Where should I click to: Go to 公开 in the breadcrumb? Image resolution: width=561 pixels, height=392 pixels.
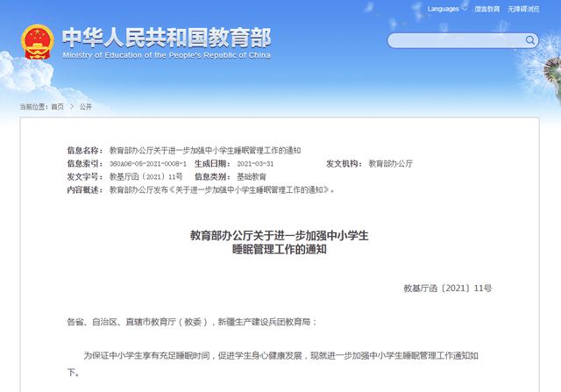(86, 107)
